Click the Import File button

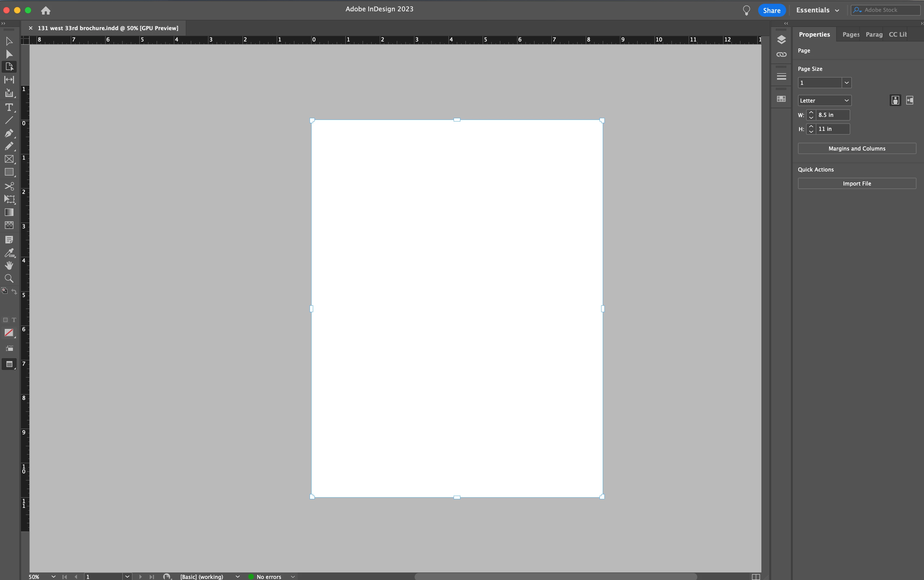tap(856, 183)
